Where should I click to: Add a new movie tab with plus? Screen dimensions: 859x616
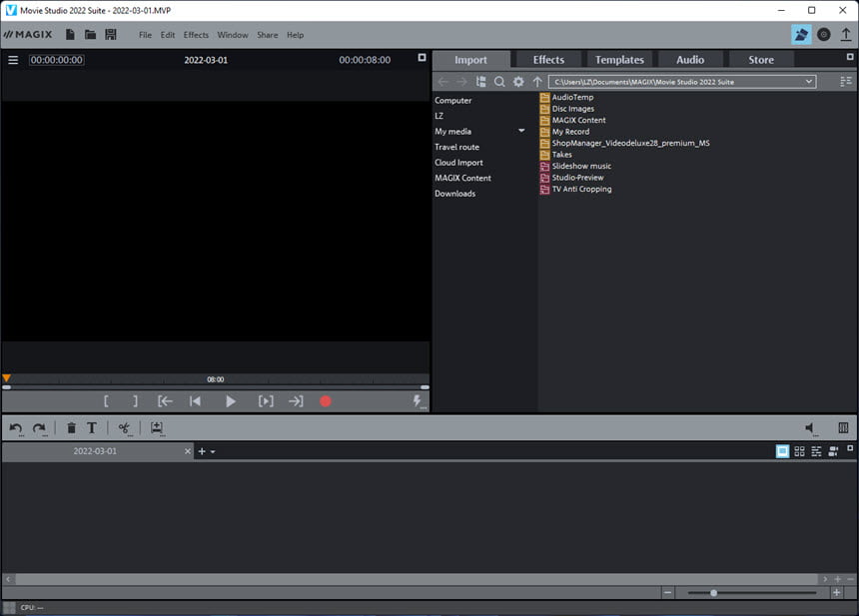(x=202, y=451)
